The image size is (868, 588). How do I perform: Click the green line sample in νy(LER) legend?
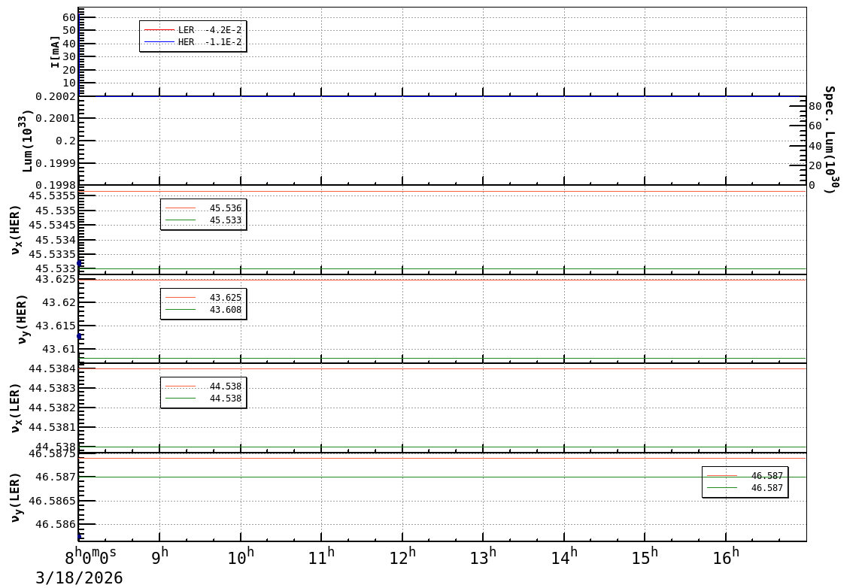[721, 488]
